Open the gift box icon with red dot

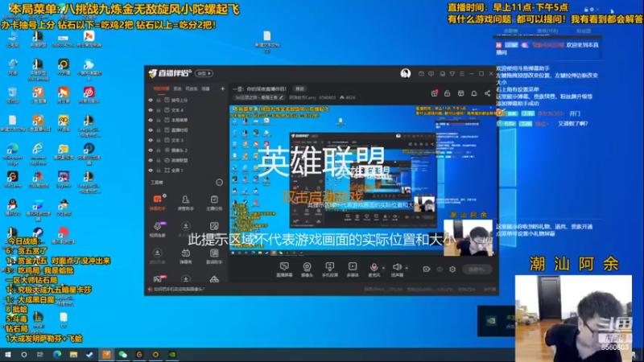(x=434, y=93)
